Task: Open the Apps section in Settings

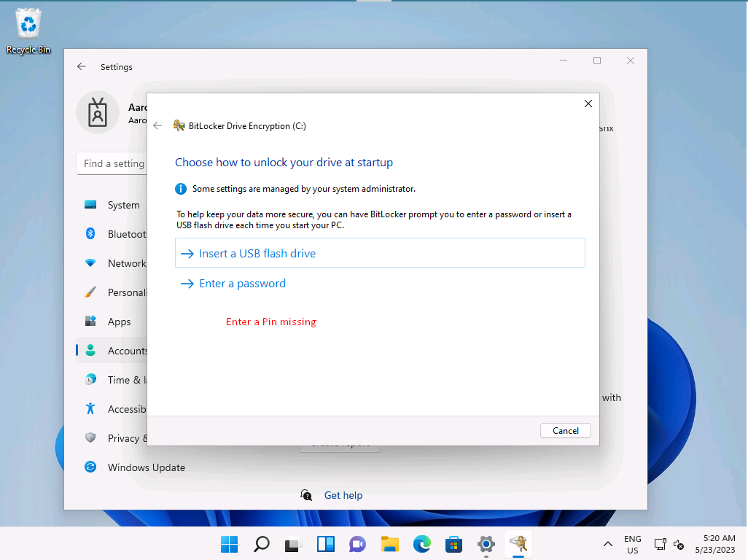Action: [90, 322]
